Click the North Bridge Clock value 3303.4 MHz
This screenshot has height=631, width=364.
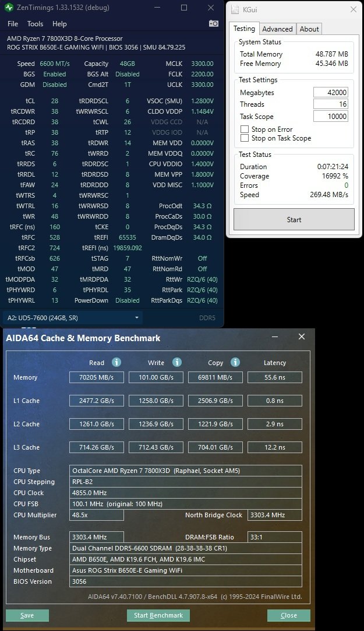(x=275, y=515)
